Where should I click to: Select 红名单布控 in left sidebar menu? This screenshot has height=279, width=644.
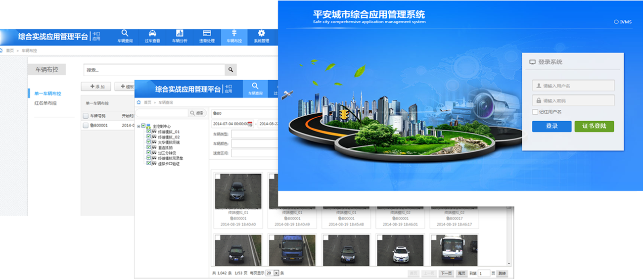point(46,103)
